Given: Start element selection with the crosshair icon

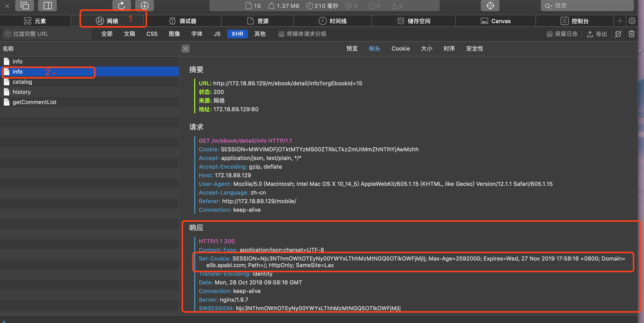Looking at the screenshot, I should 490,6.
